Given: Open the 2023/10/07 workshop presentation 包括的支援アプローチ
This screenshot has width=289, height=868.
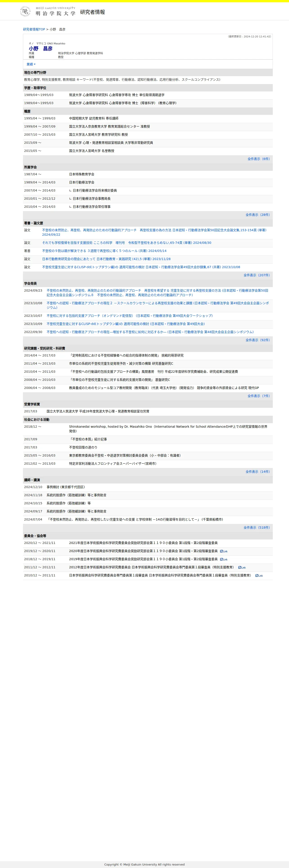Looking at the screenshot, I should (129, 316).
